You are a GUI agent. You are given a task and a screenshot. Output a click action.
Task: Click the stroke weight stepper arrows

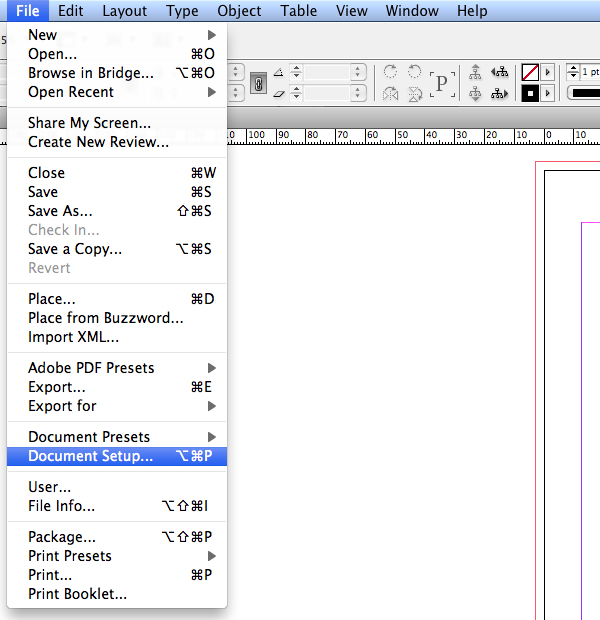tap(573, 72)
